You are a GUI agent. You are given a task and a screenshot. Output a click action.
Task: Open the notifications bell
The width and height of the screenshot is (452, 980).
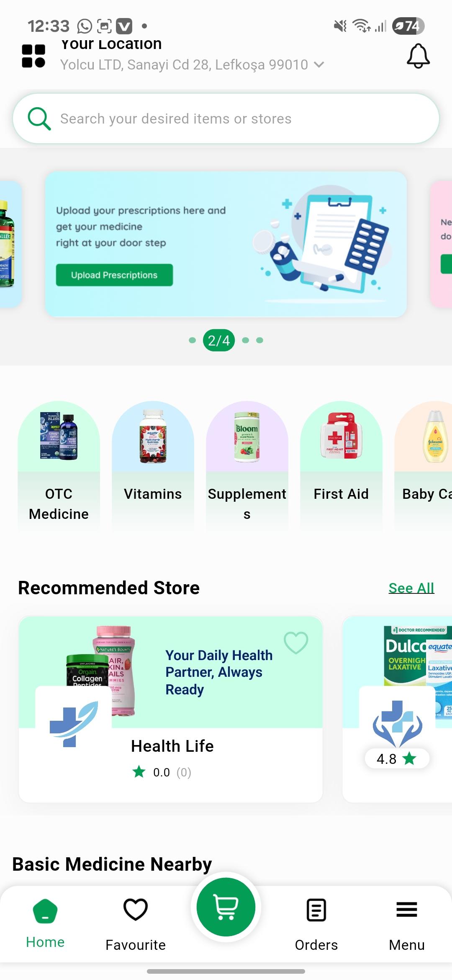click(x=418, y=56)
